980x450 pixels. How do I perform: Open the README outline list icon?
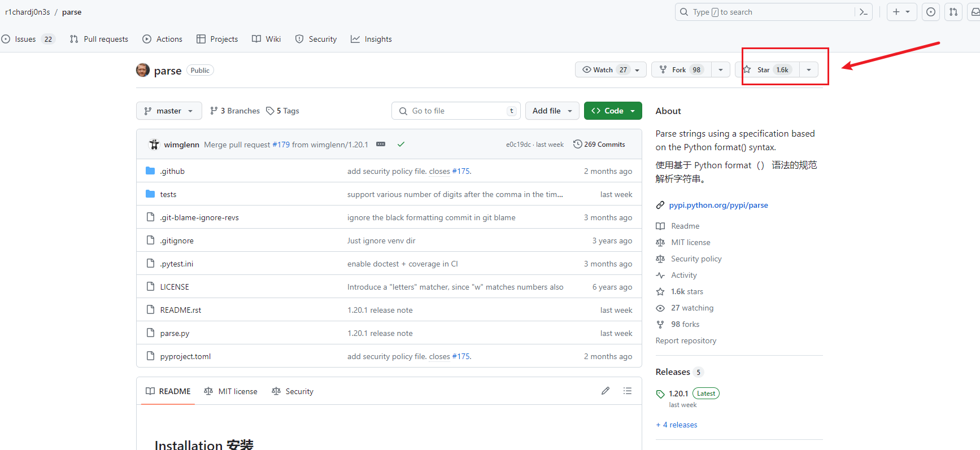(628, 391)
